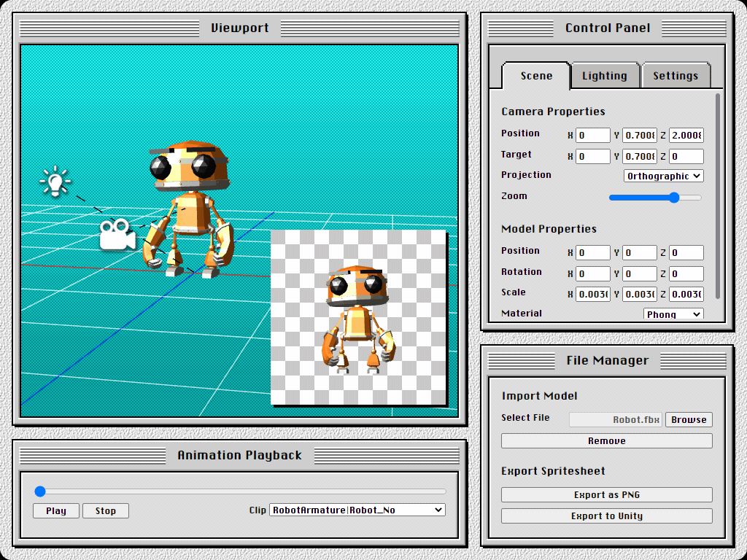Click the robot model in the 3D scene

point(190,209)
